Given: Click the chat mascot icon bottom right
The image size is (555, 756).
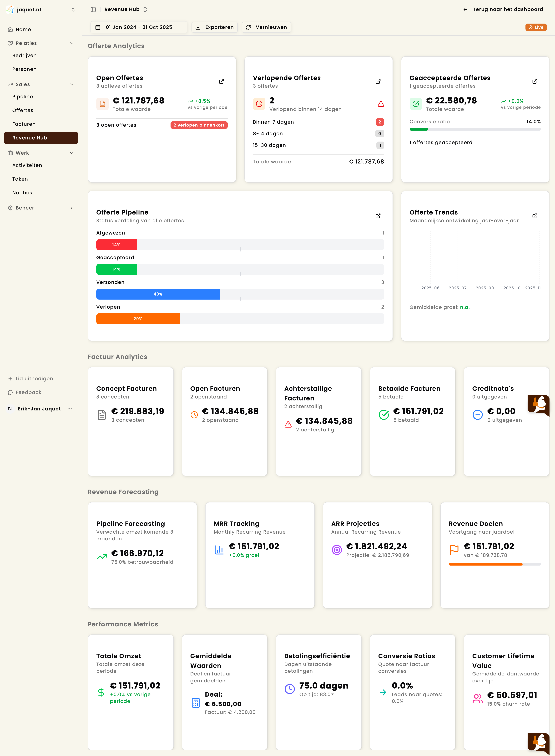Looking at the screenshot, I should (539, 743).
